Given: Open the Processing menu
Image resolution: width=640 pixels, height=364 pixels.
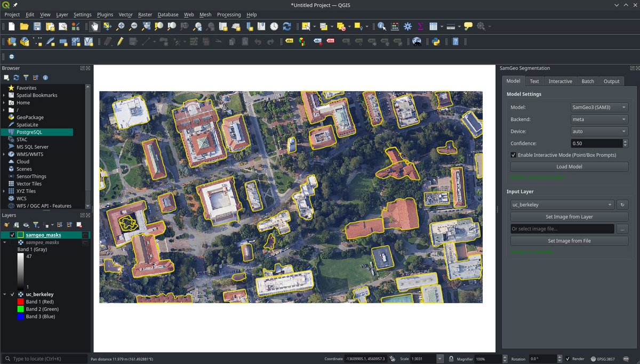Looking at the screenshot, I should coord(229,14).
